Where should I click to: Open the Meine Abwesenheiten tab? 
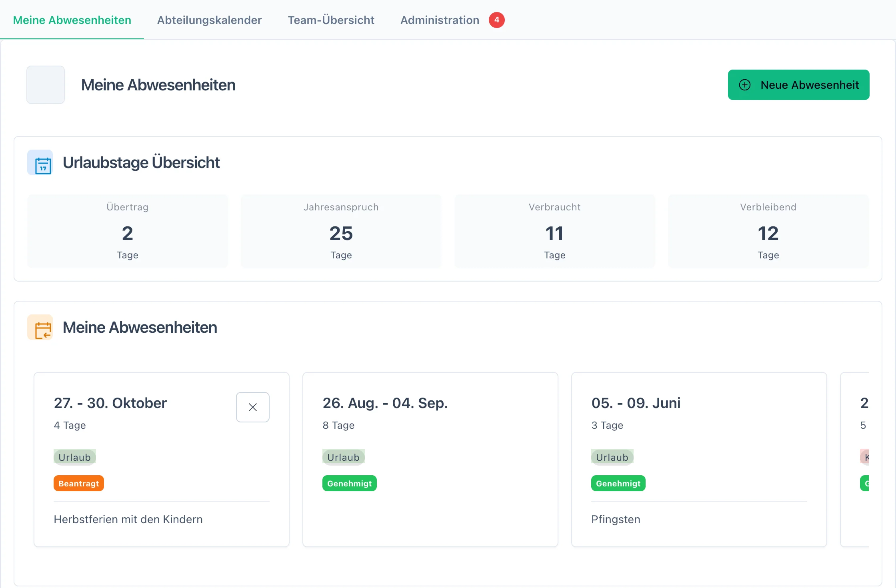point(72,20)
